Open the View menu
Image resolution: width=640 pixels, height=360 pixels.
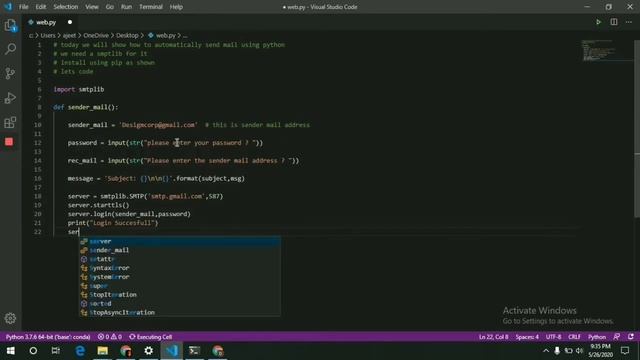[x=92, y=7]
